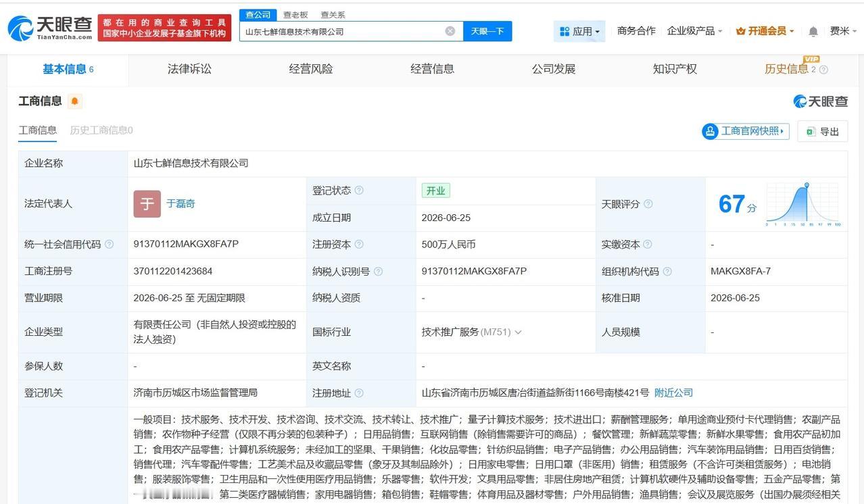Open legal representative 于磊奇 link
864x504 pixels.
181,204
